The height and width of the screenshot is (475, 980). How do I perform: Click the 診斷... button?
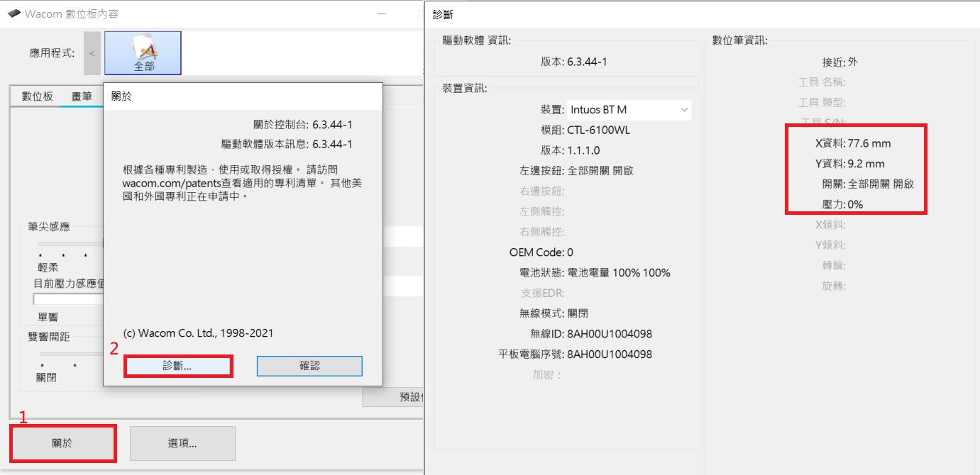[178, 366]
